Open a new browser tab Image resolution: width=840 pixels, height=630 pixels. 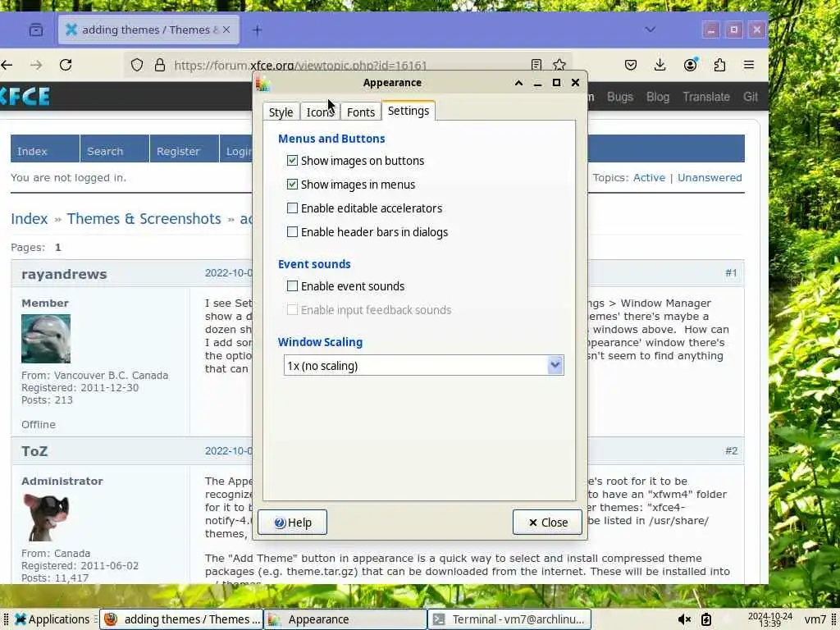coord(257,30)
